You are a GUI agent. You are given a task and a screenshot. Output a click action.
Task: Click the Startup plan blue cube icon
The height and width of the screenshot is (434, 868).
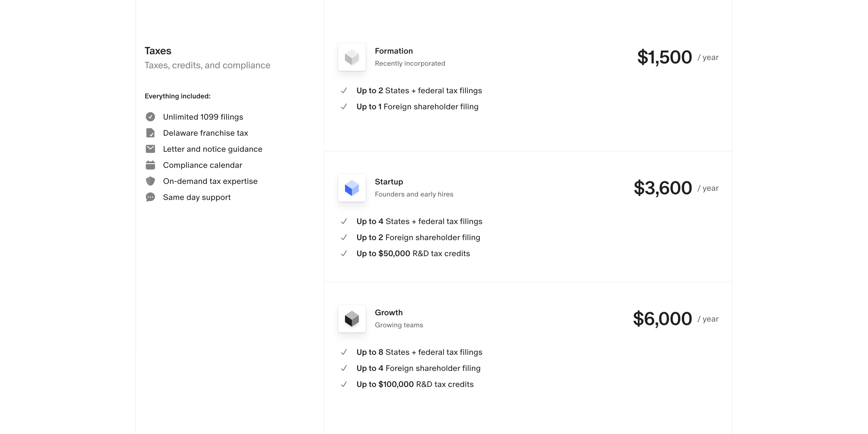click(352, 188)
